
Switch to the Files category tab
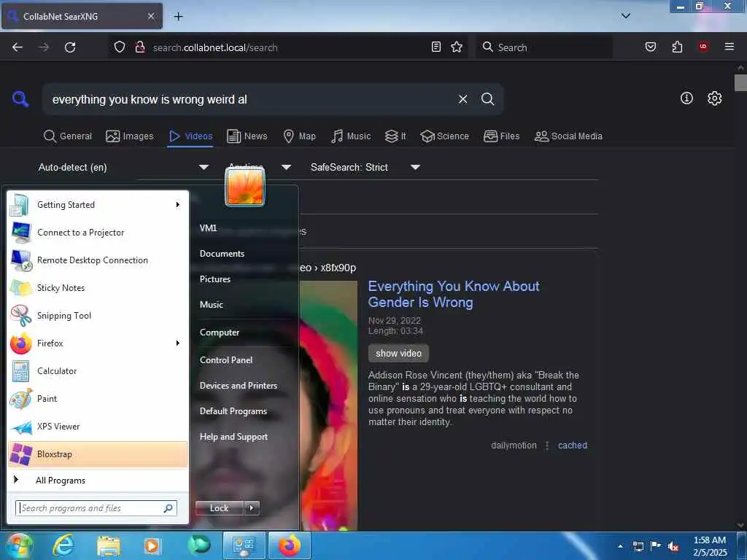(x=502, y=136)
